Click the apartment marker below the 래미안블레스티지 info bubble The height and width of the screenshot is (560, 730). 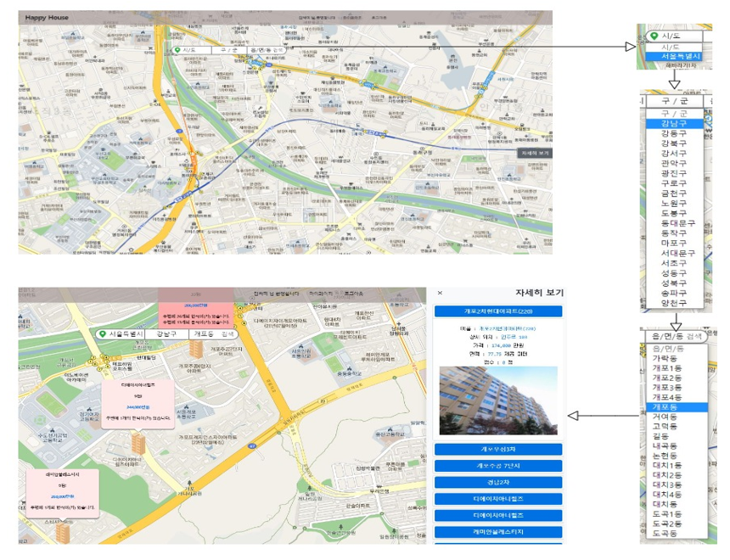pyautogui.click(x=63, y=532)
